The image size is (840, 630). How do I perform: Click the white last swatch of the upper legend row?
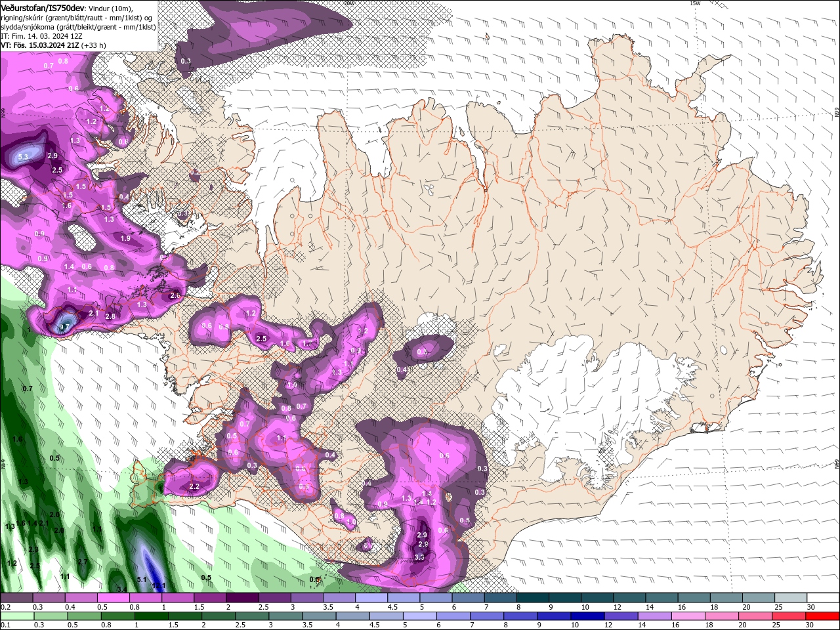coord(823,598)
